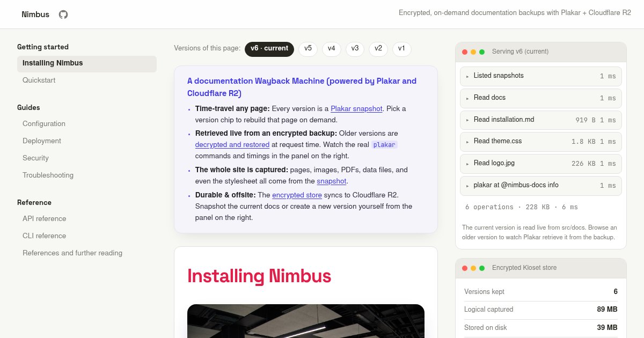The height and width of the screenshot is (338, 644).
Task: Expand the Read installation.md operation
Action: coord(541,120)
